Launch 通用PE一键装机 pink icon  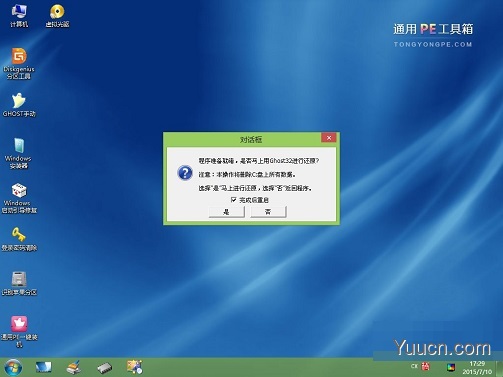tap(19, 331)
